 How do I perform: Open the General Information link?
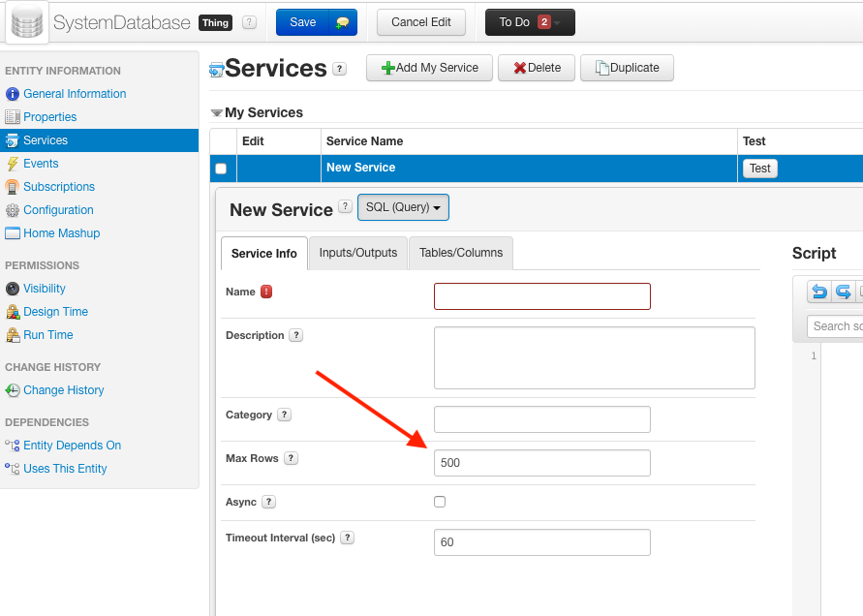75,94
